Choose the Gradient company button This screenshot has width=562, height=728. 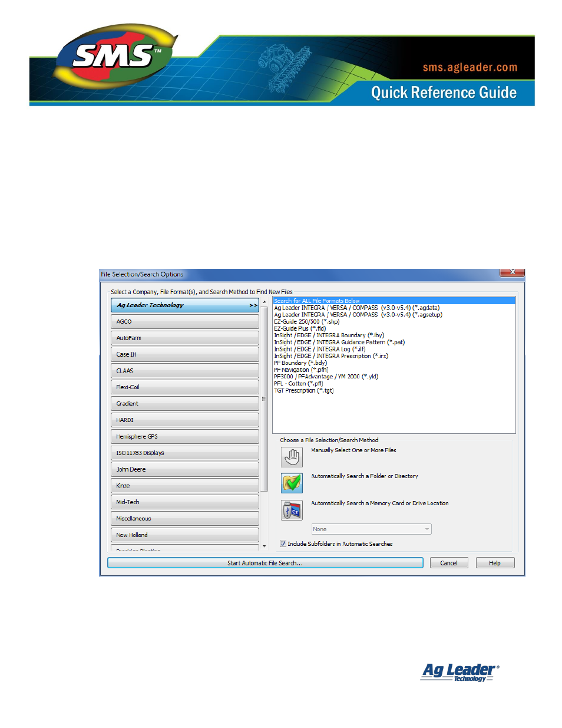pyautogui.click(x=185, y=404)
